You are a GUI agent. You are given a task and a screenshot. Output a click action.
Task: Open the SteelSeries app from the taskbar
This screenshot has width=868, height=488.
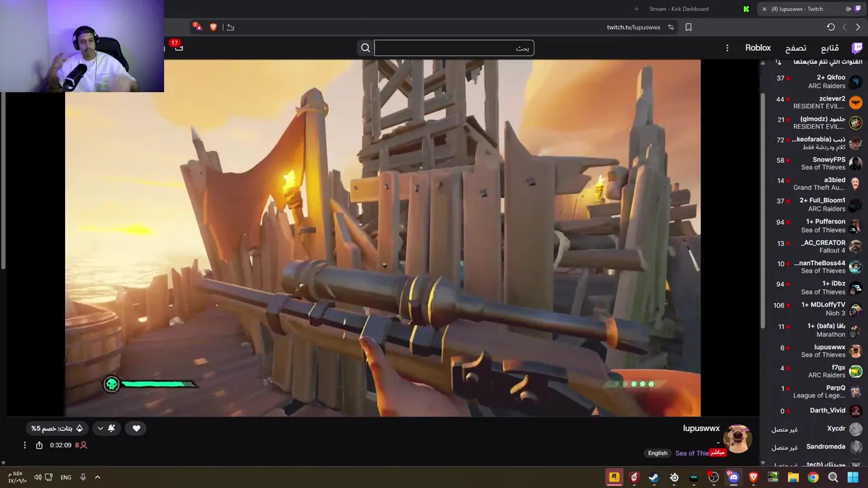pos(674,477)
